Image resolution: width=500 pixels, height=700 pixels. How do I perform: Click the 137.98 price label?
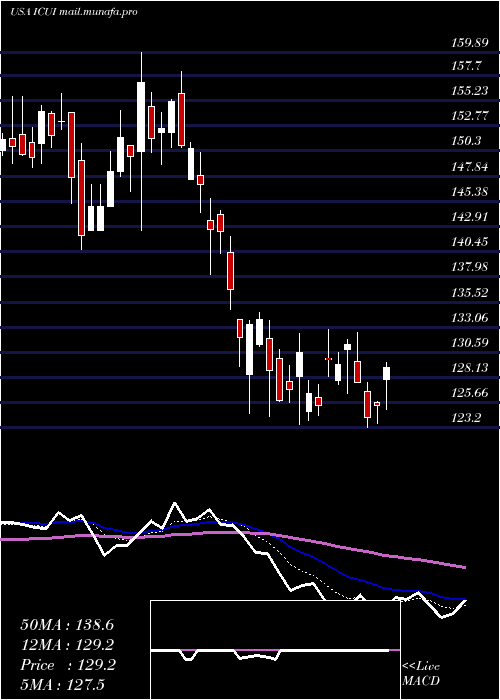tap(471, 267)
